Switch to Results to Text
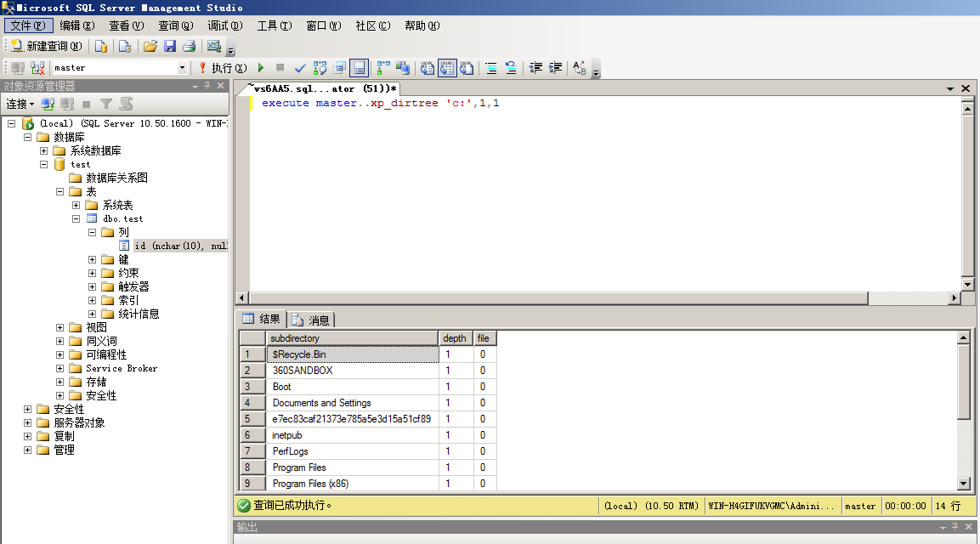This screenshot has width=980, height=544. (427, 67)
